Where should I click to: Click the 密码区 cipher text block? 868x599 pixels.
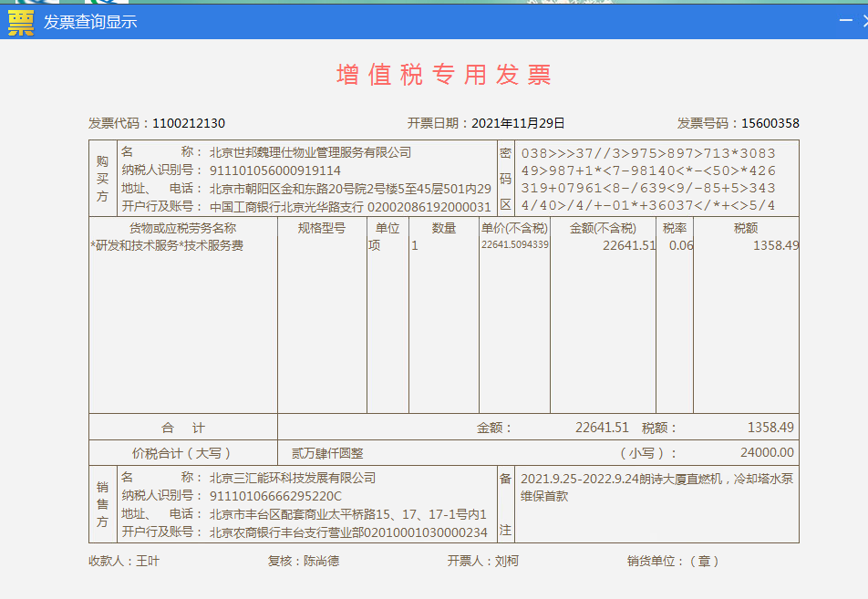648,180
